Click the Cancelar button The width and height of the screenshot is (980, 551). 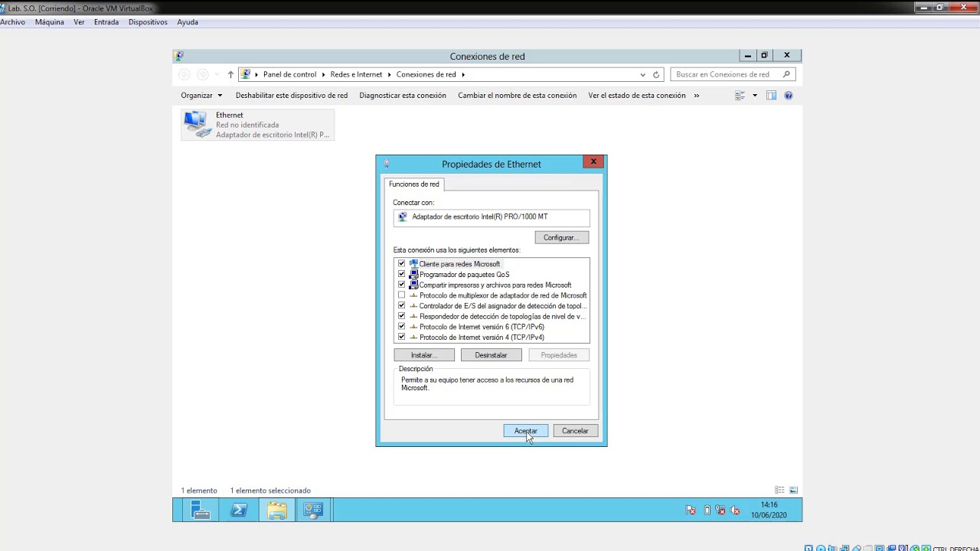click(575, 431)
